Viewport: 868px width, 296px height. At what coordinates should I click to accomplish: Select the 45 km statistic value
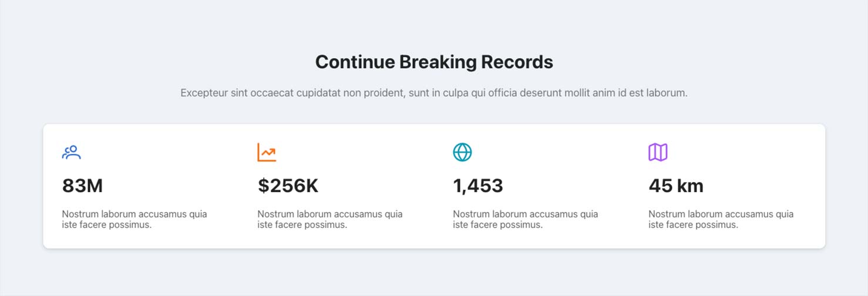676,186
